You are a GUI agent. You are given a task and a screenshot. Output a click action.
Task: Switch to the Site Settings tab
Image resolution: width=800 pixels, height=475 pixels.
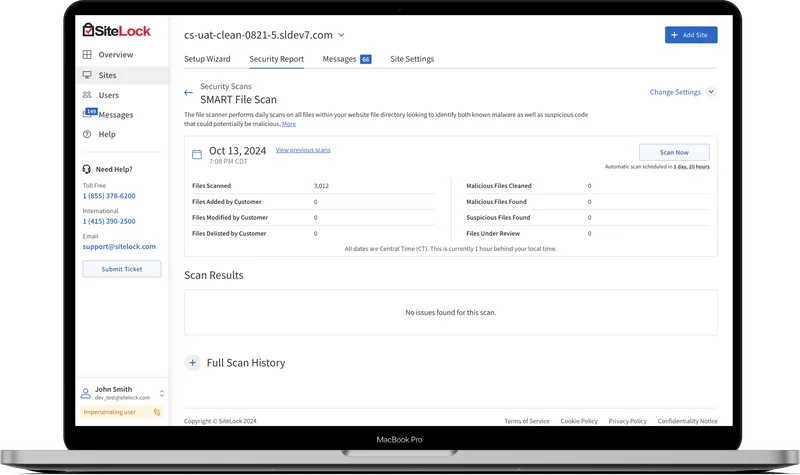coord(412,59)
